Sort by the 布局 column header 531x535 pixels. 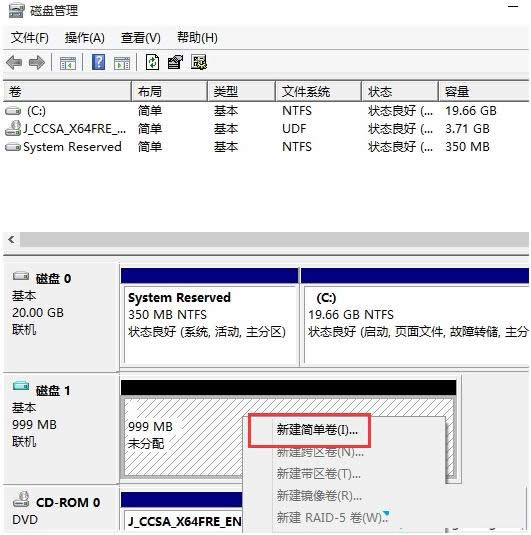click(169, 92)
